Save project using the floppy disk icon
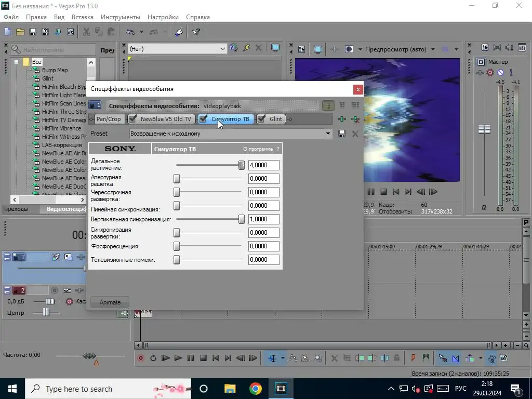The height and width of the screenshot is (399, 532). [x=33, y=32]
